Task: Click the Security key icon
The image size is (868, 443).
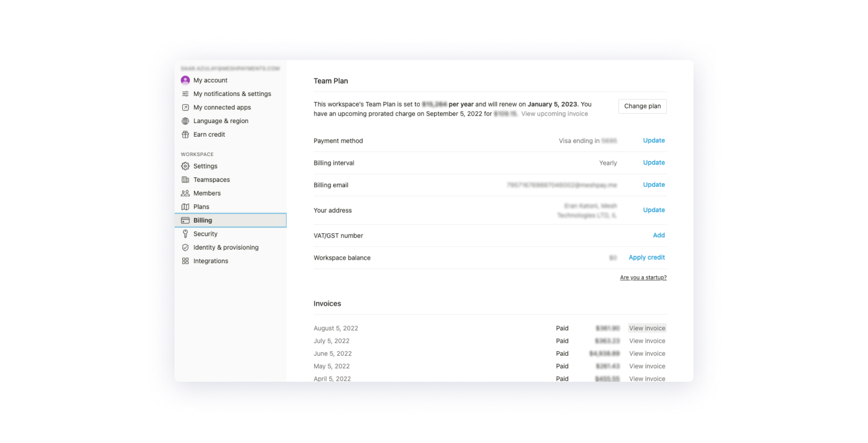Action: [x=185, y=234]
